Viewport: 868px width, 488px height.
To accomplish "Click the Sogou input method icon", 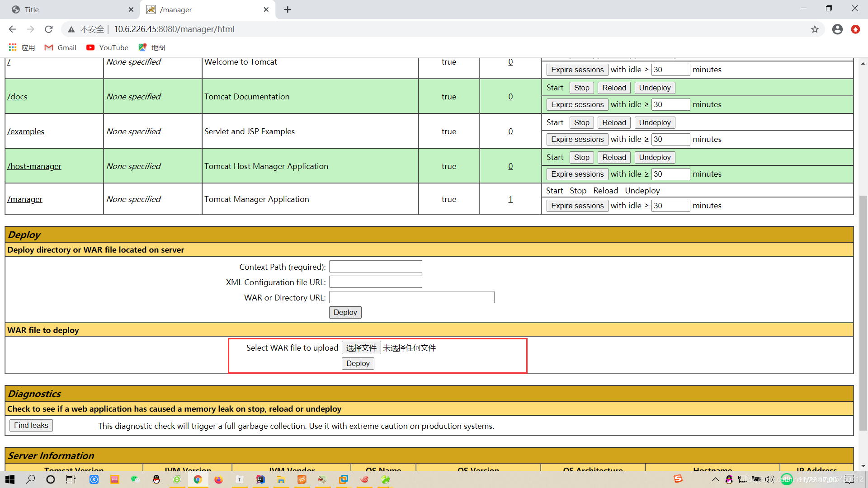I will (678, 479).
